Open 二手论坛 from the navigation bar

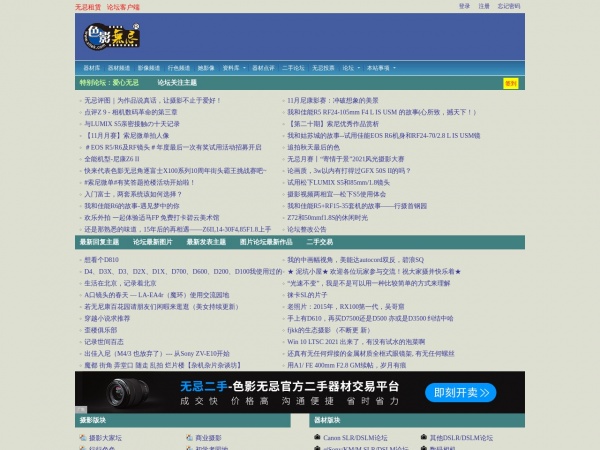(293, 68)
